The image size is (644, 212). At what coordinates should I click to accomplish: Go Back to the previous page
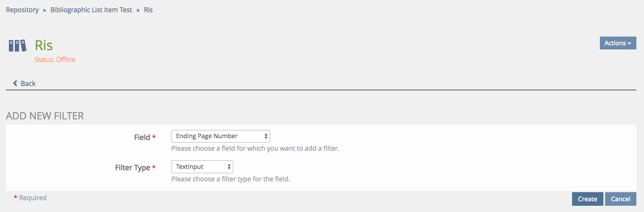28,84
